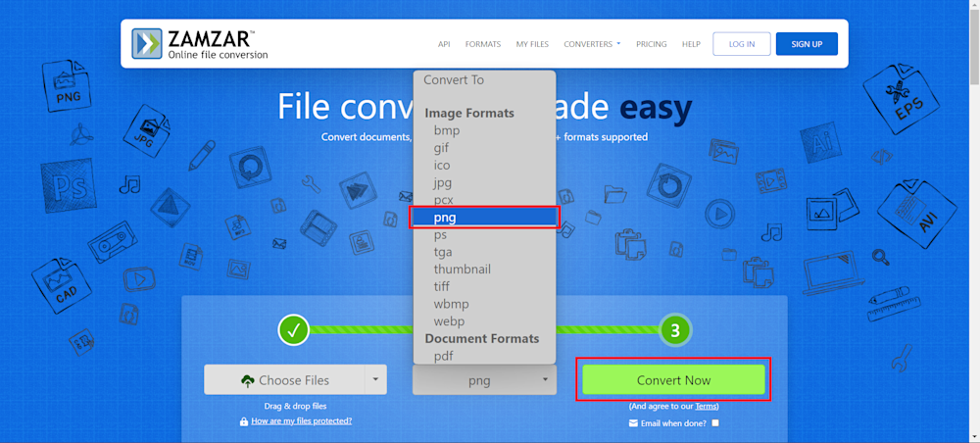
Task: Choose pdf under Document Formats
Action: (x=443, y=356)
